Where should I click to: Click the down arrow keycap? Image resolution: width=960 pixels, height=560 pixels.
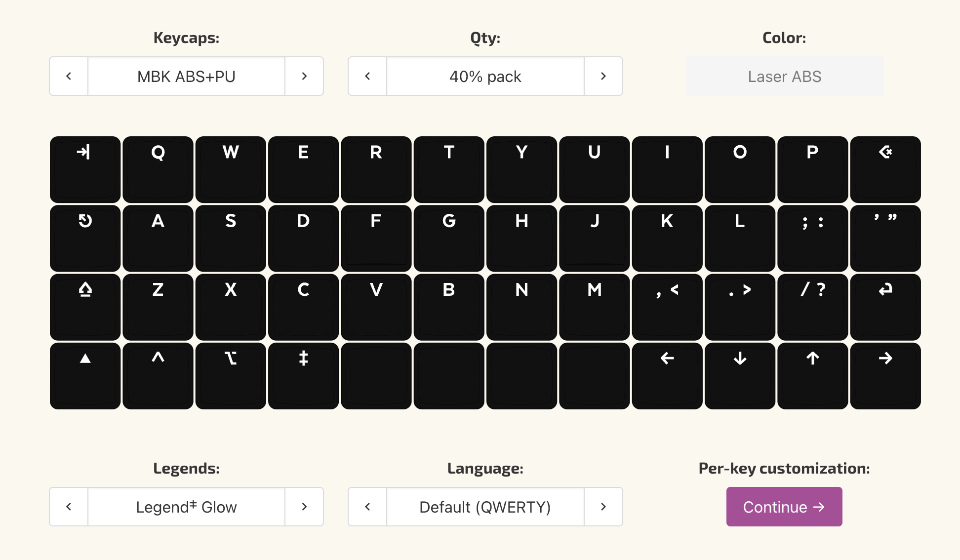740,375
